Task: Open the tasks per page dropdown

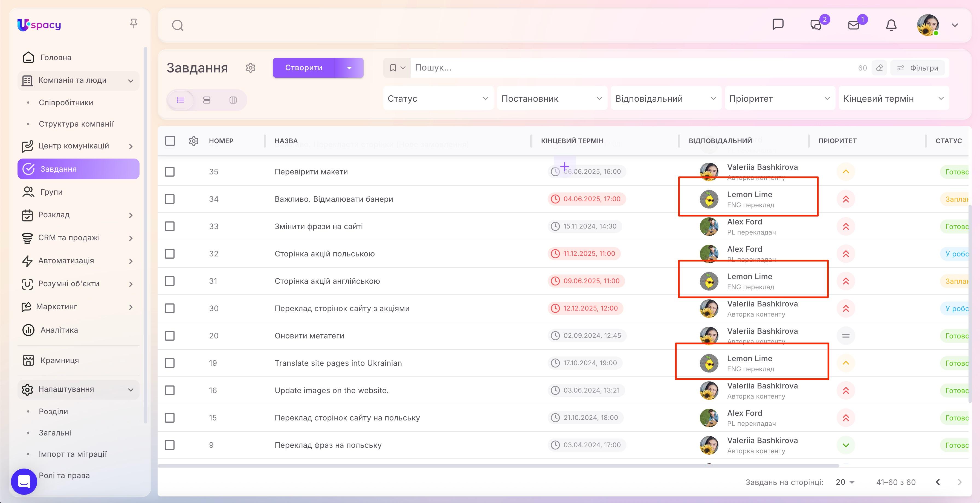Action: tap(845, 482)
